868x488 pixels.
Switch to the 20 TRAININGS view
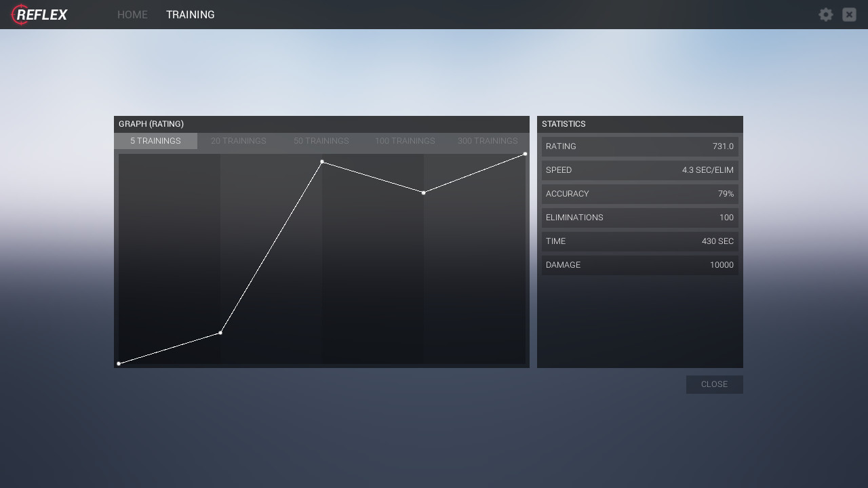pos(238,141)
